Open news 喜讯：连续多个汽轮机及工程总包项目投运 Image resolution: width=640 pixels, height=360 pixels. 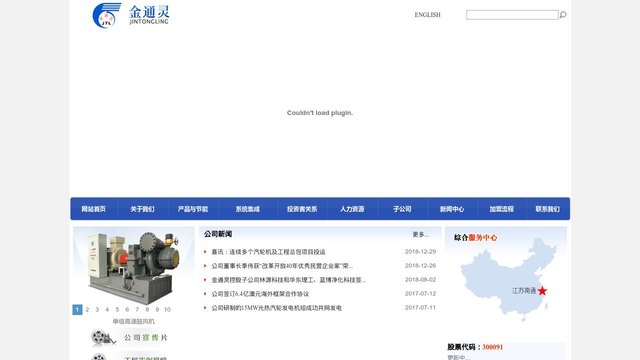(x=268, y=252)
